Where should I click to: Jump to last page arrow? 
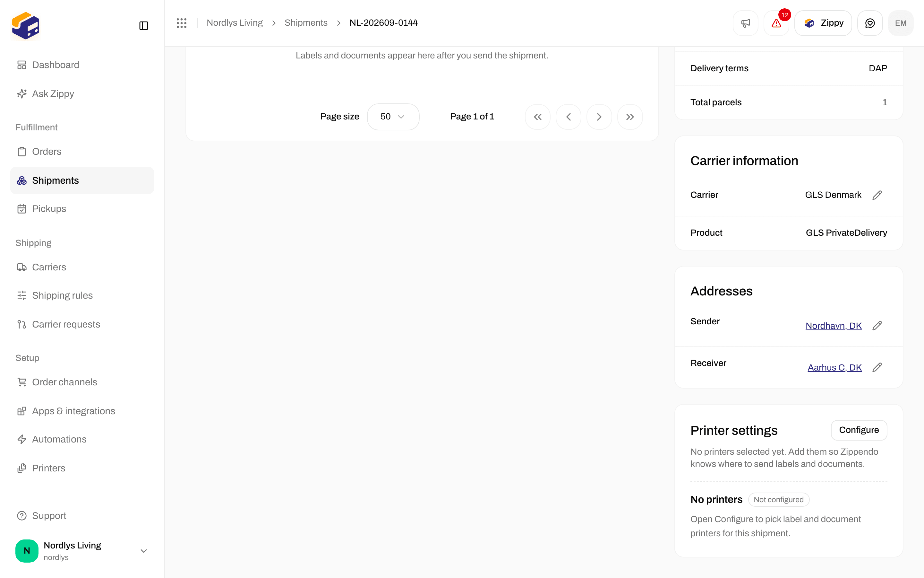pos(630,117)
